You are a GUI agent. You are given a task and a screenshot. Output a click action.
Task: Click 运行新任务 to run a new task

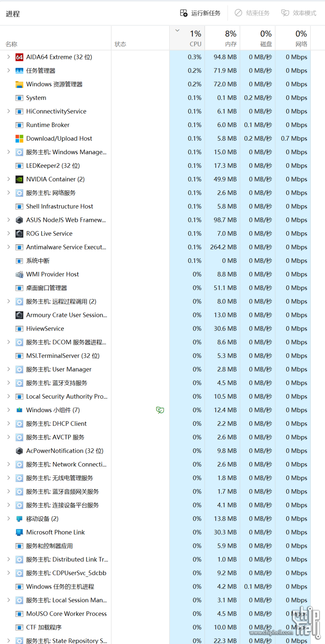tap(200, 13)
